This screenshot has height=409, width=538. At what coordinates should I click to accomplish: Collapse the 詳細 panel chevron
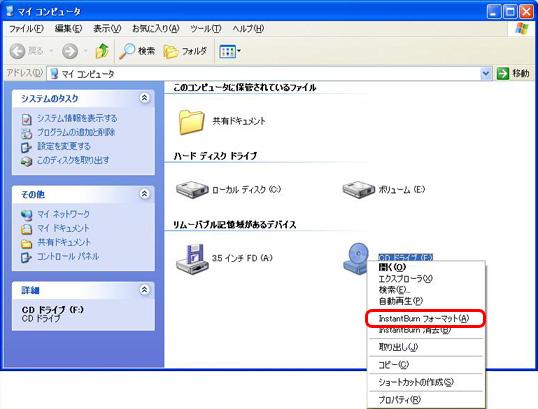pos(144,290)
